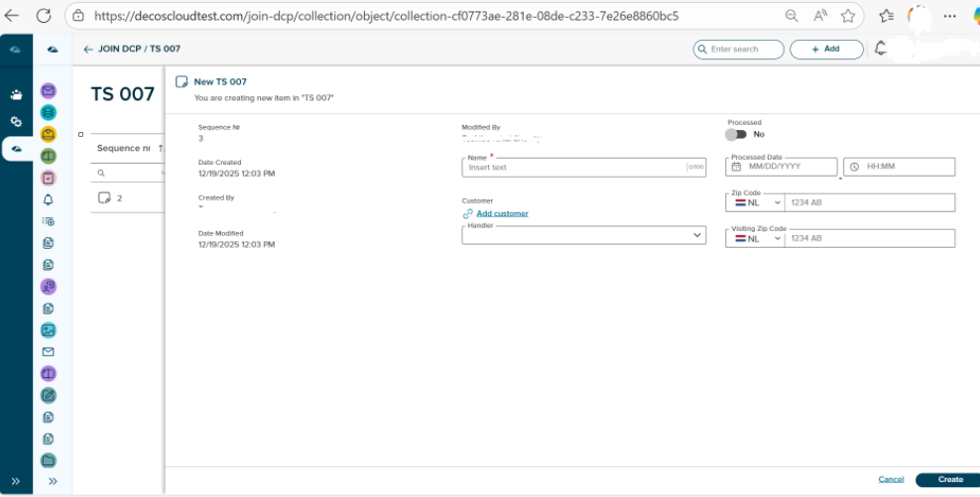Image resolution: width=980 pixels, height=497 pixels.
Task: Open the Handler dropdown
Action: (583, 235)
